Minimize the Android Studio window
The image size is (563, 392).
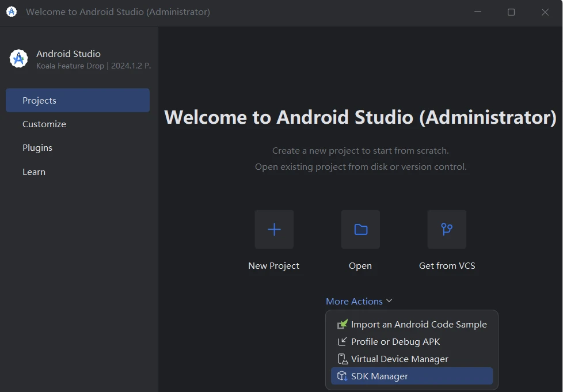point(478,12)
